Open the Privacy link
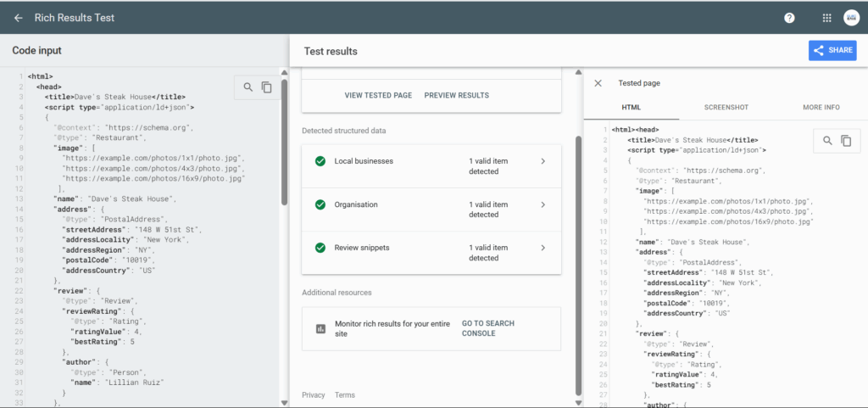The width and height of the screenshot is (868, 408). 314,394
